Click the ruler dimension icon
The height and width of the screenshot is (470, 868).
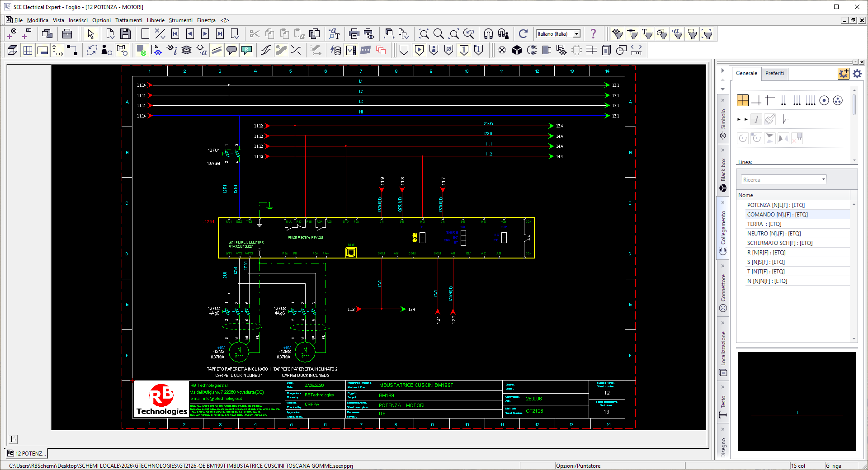636,50
